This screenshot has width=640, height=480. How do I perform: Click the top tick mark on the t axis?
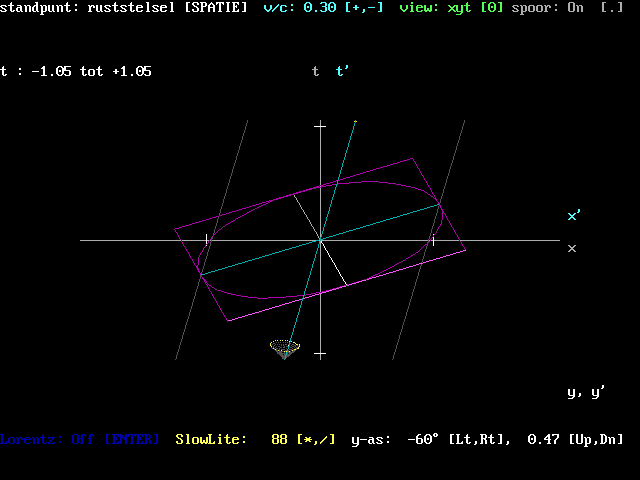pos(320,126)
